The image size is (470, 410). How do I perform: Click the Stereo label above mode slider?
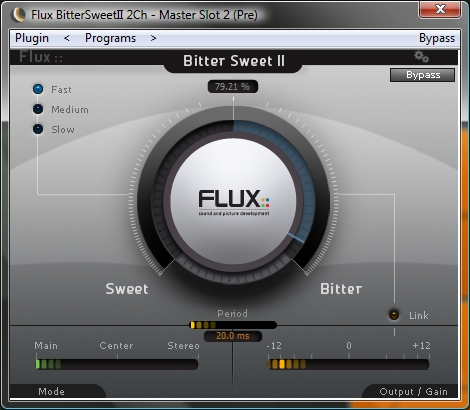coord(183,346)
